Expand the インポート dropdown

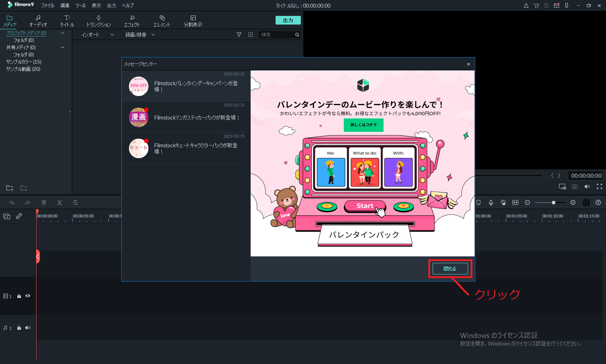click(112, 35)
